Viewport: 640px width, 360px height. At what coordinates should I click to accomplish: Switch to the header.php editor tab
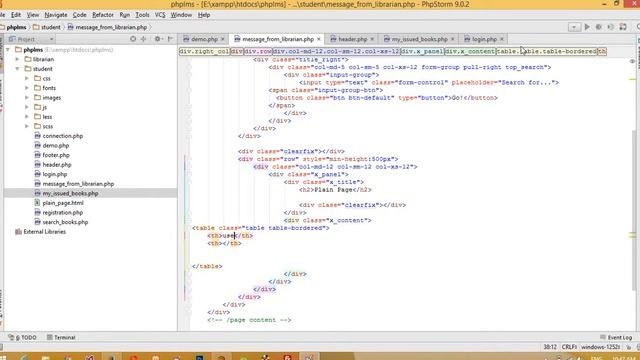[x=352, y=39]
